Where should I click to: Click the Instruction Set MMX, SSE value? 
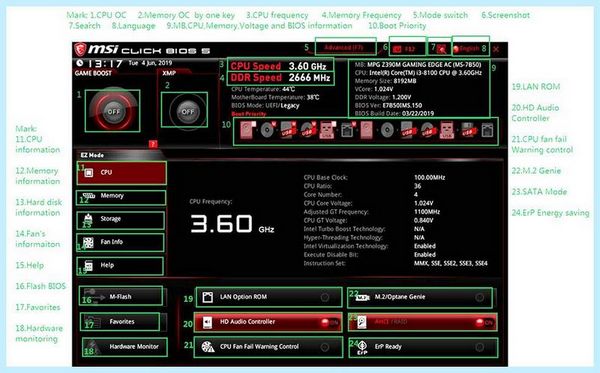tap(451, 263)
